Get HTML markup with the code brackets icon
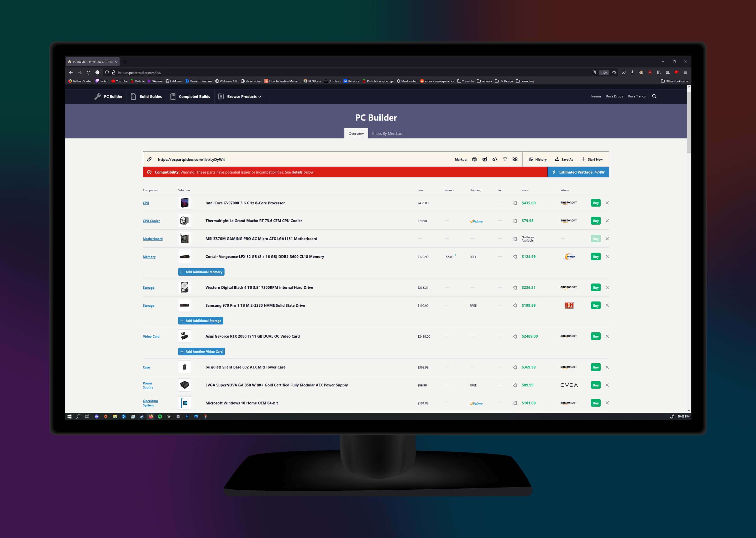 pos(495,159)
